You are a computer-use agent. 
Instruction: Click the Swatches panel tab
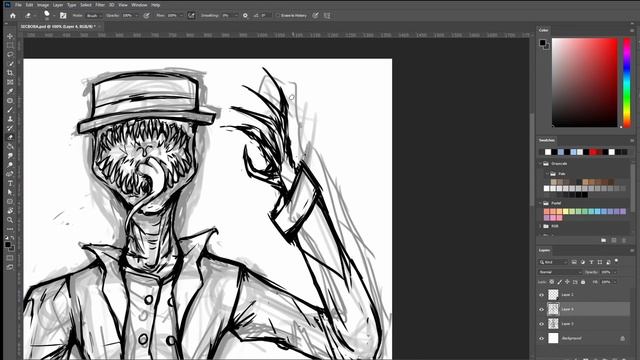pyautogui.click(x=547, y=140)
